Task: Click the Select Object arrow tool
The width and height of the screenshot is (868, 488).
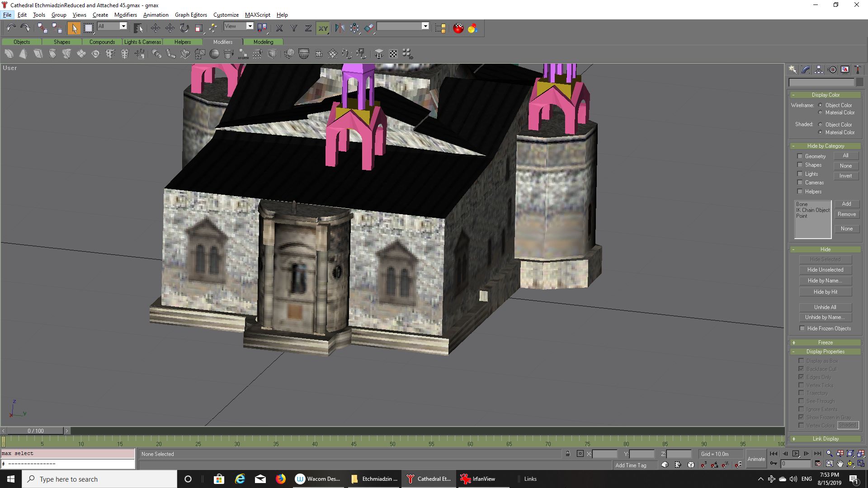Action: pos(74,28)
